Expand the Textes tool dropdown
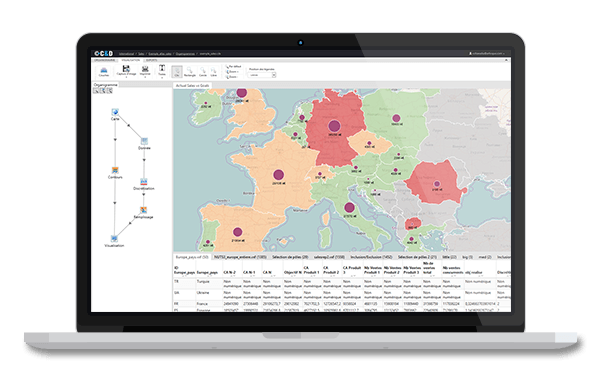Image resolution: width=600 pixels, height=373 pixels. 162,72
